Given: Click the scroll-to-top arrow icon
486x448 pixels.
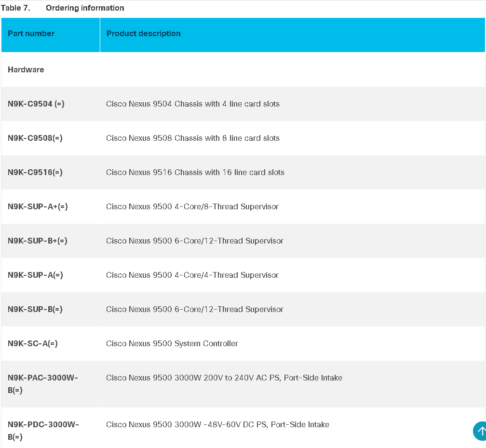Looking at the screenshot, I should point(480,431).
